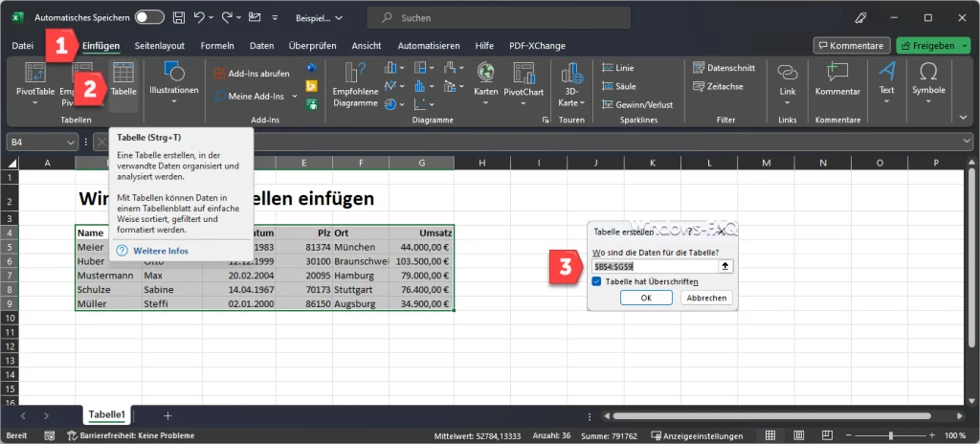Insert a Säule sparkline
The width and height of the screenshot is (980, 444).
pos(618,86)
